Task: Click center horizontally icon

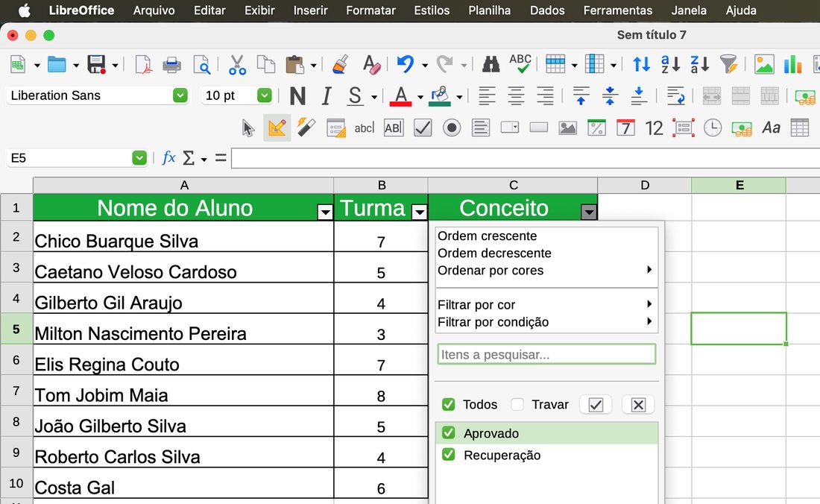Action: (516, 96)
